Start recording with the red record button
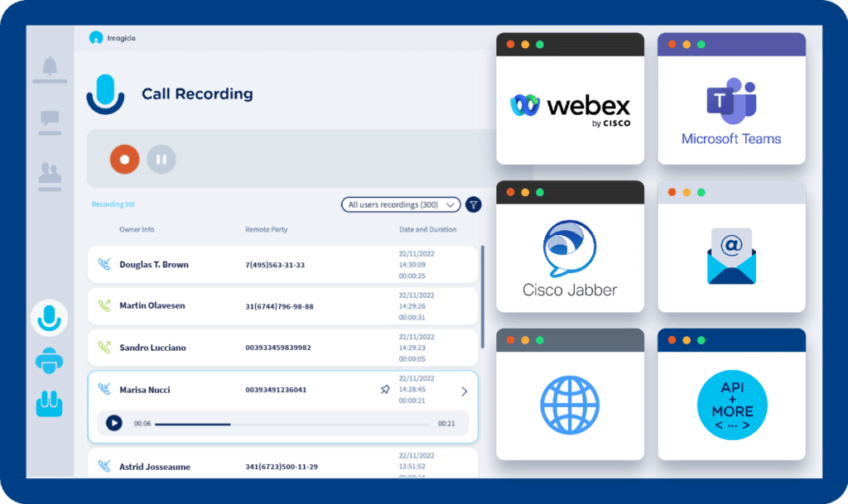Screen dimensions: 848x504 (x=124, y=159)
